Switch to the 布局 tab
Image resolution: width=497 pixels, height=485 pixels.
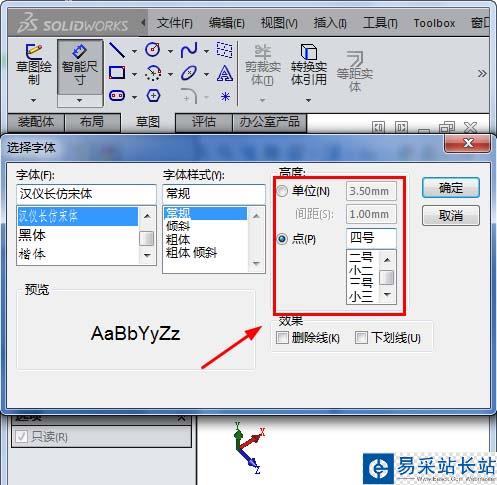coord(92,122)
